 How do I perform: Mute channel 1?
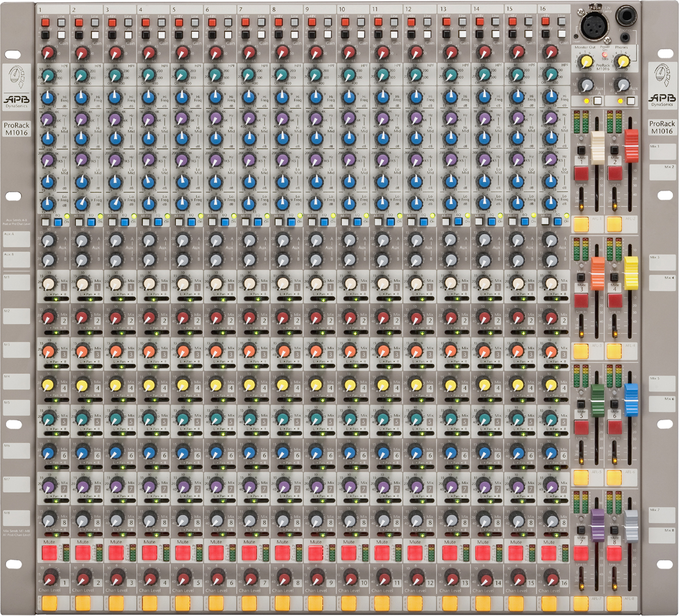tap(50, 552)
